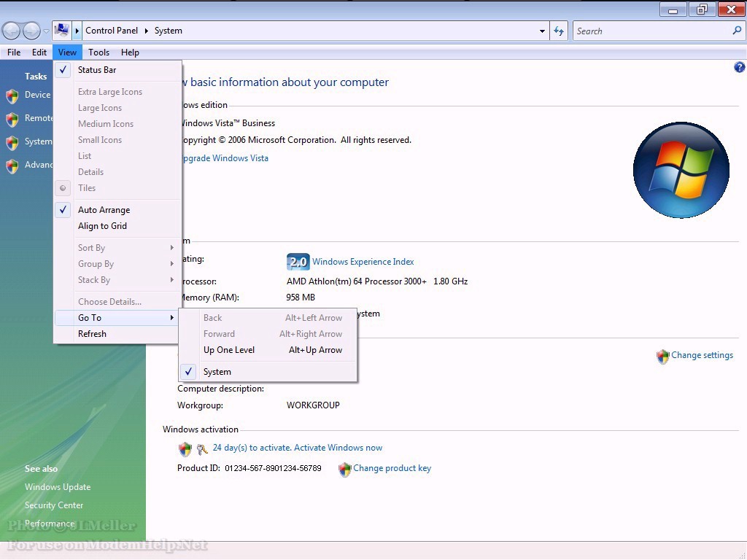This screenshot has width=747, height=560.
Task: Click the WORKGROUP workgroup value
Action: coord(313,405)
